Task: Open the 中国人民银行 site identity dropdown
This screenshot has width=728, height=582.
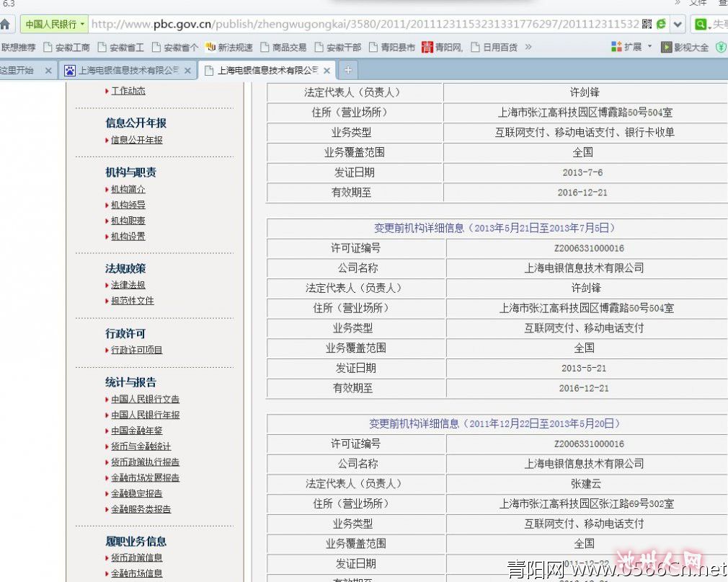Action: pos(54,24)
